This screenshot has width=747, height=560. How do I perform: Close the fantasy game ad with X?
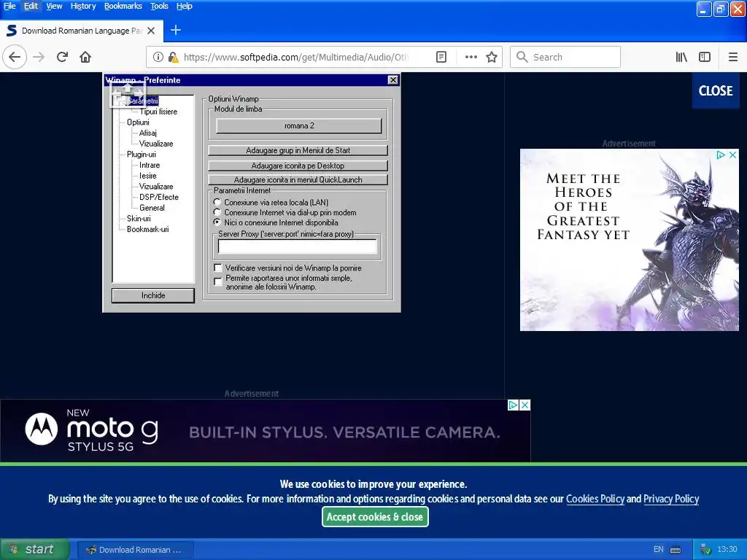point(733,155)
